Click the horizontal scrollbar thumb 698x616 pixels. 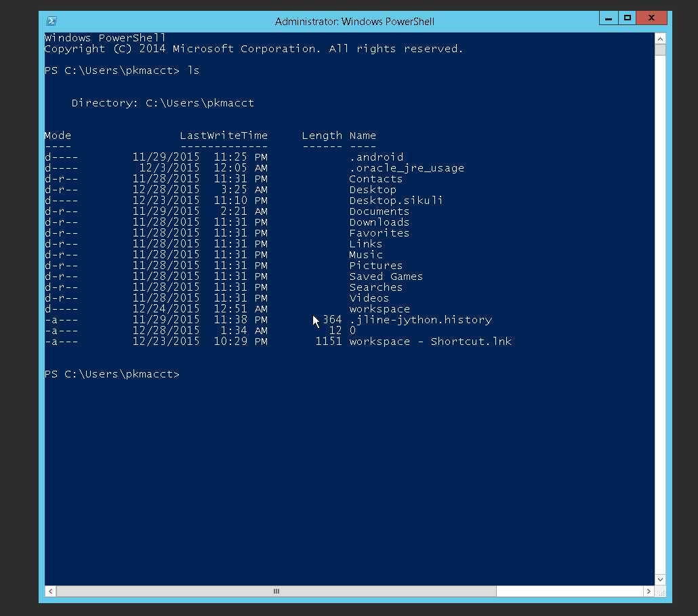276,591
